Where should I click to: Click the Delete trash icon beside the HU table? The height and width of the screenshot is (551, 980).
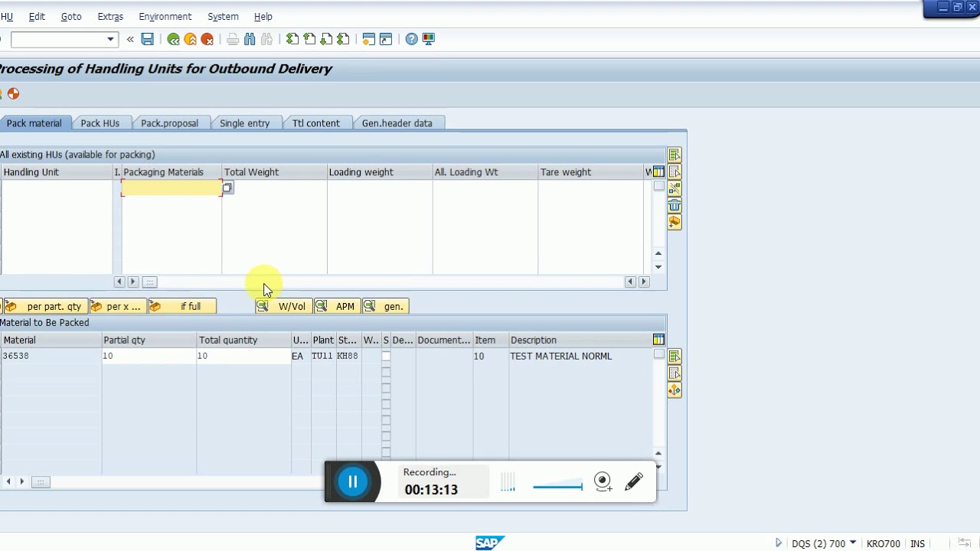tap(675, 206)
